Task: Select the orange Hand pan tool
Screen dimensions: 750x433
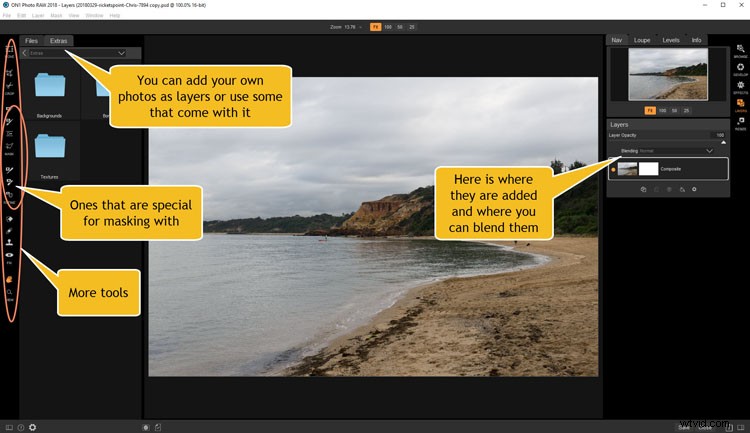Action: 9,279
